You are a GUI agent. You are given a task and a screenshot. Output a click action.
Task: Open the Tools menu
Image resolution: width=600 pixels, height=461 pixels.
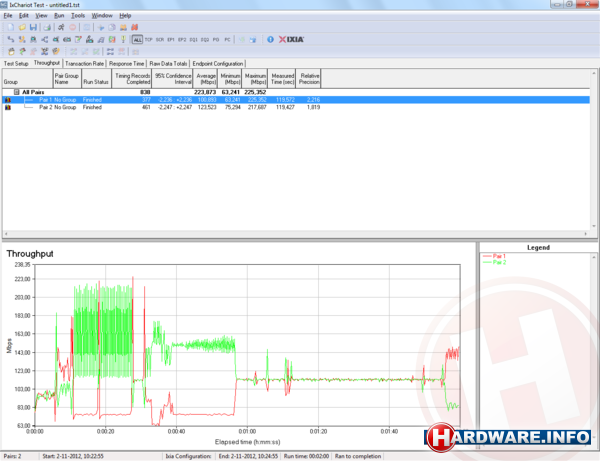(x=79, y=16)
